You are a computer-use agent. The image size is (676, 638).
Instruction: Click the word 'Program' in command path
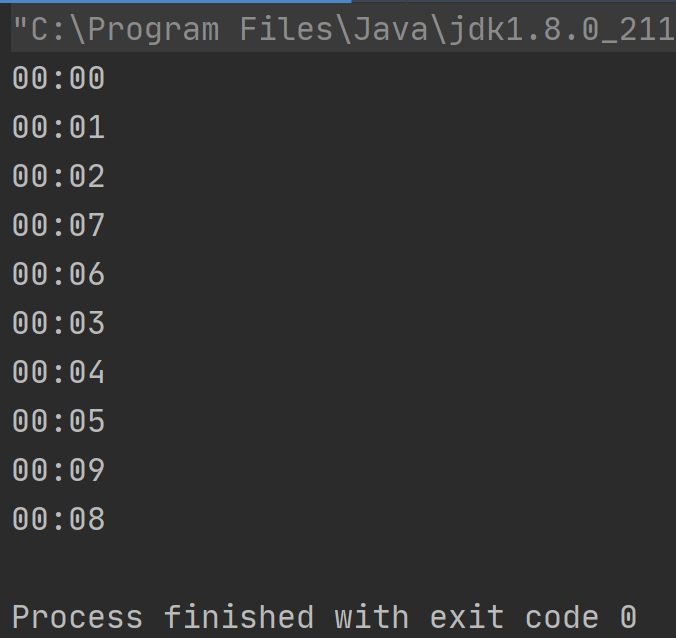(x=153, y=31)
